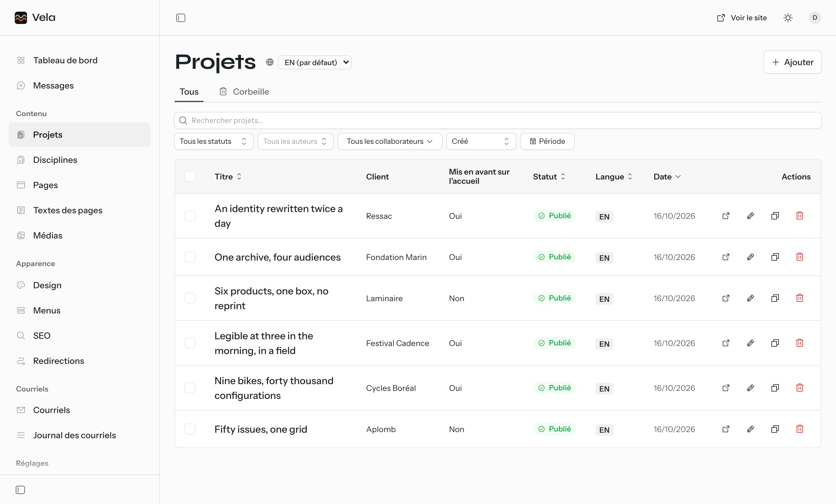Switch theme with the sun icon
Image resolution: width=836 pixels, height=504 pixels.
pos(788,18)
